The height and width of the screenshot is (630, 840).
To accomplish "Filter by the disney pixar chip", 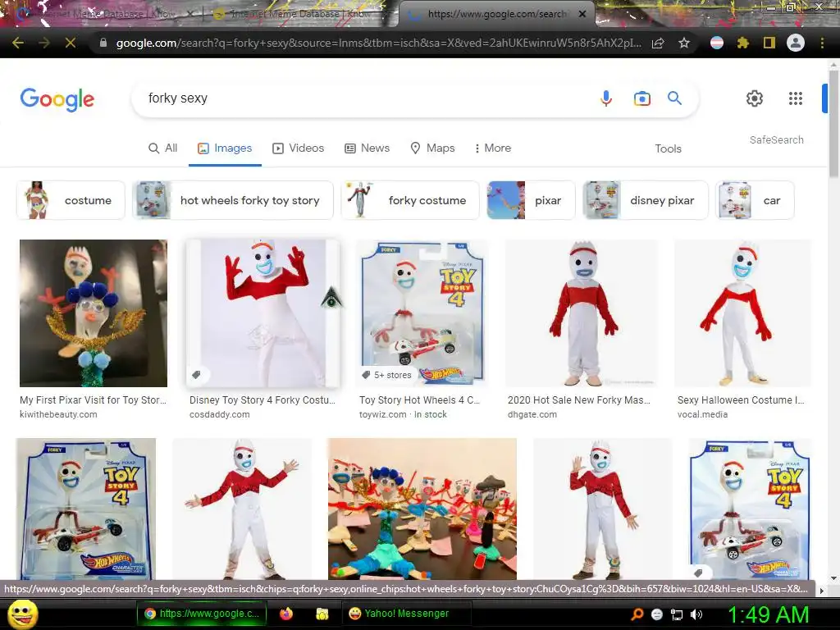I will pos(646,200).
